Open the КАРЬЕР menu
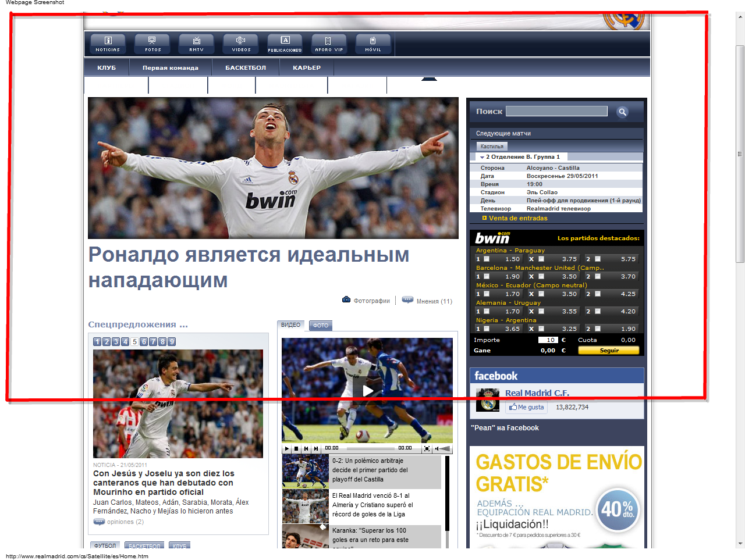 coord(307,67)
